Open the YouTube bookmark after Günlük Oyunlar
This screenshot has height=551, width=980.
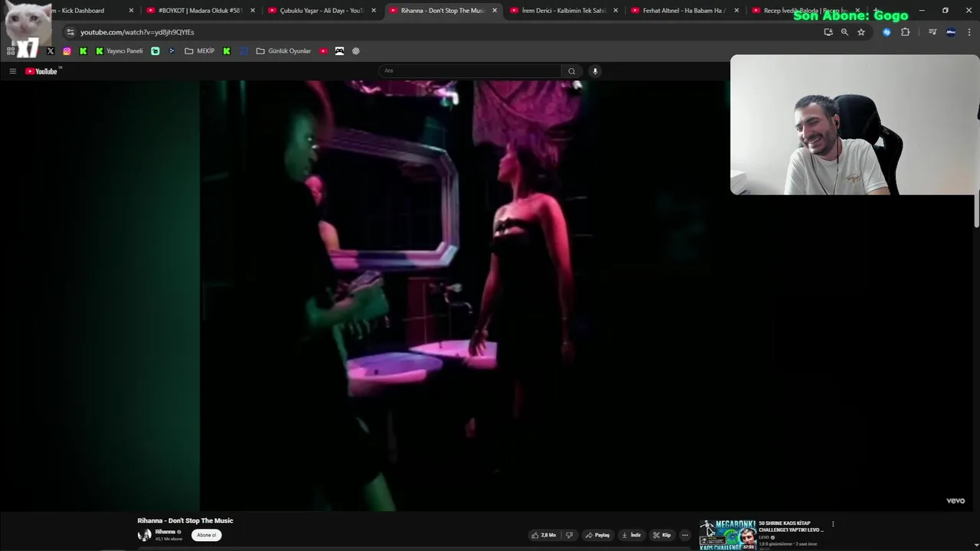pos(323,51)
